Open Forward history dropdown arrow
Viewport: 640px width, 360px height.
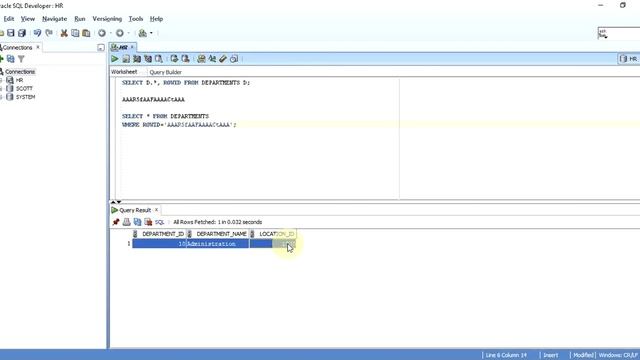tap(128, 33)
